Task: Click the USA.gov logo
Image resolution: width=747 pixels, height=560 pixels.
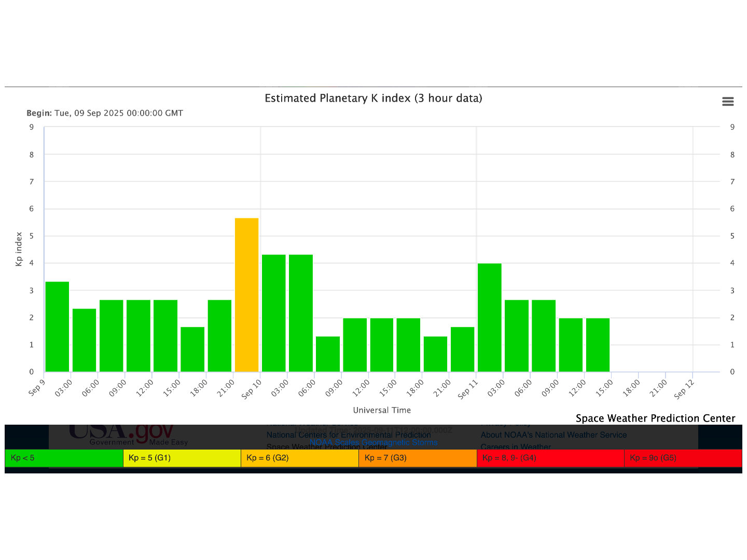Action: pos(121,432)
